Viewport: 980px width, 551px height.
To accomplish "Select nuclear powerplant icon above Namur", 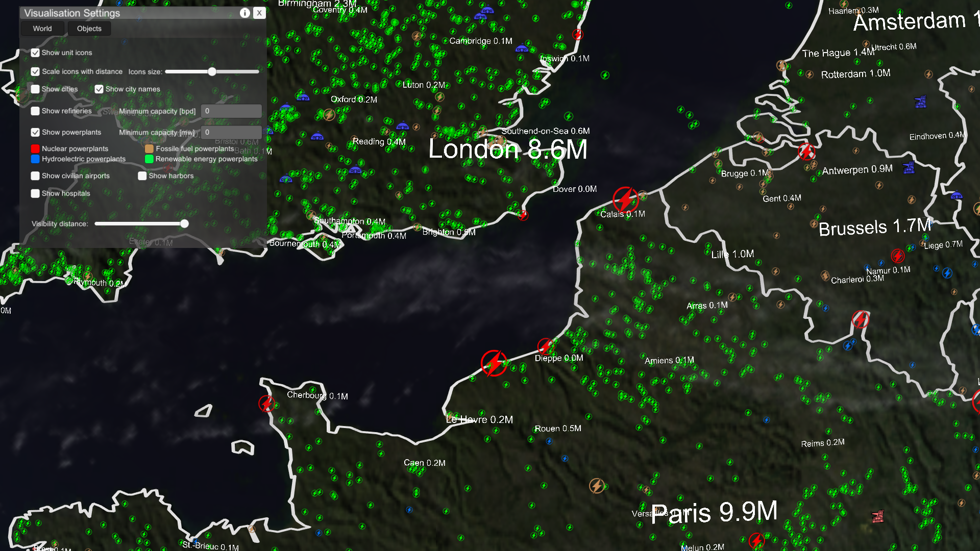I will (897, 255).
